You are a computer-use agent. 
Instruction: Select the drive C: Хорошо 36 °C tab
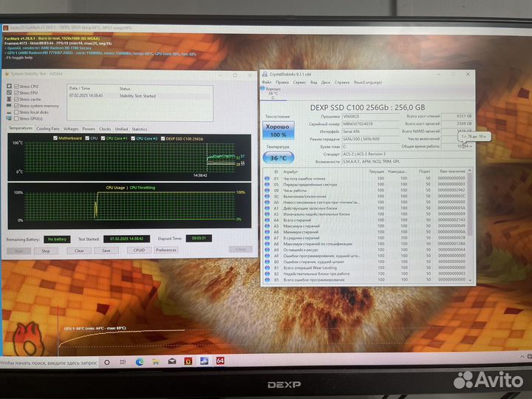pos(273,93)
